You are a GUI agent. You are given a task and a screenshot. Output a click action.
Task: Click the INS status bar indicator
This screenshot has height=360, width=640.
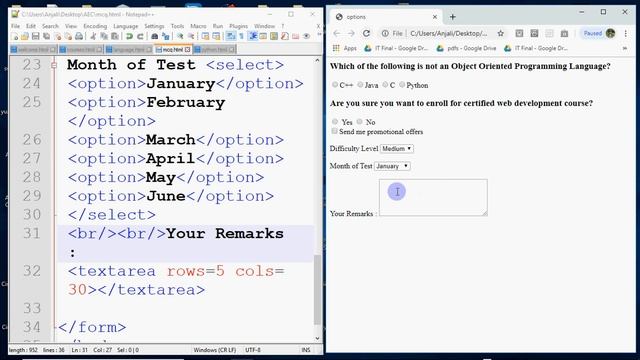click(x=306, y=350)
